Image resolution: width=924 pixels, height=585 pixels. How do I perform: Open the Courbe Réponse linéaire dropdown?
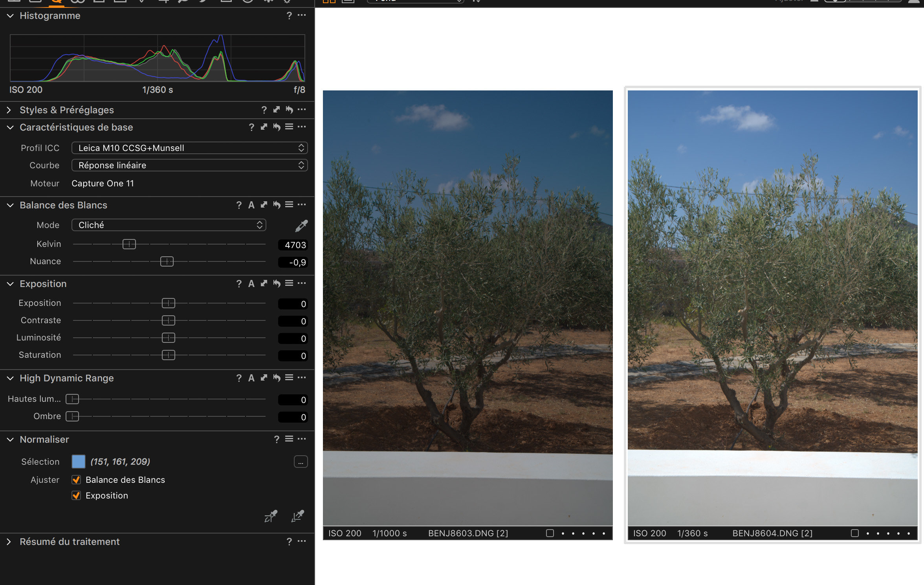tap(189, 165)
